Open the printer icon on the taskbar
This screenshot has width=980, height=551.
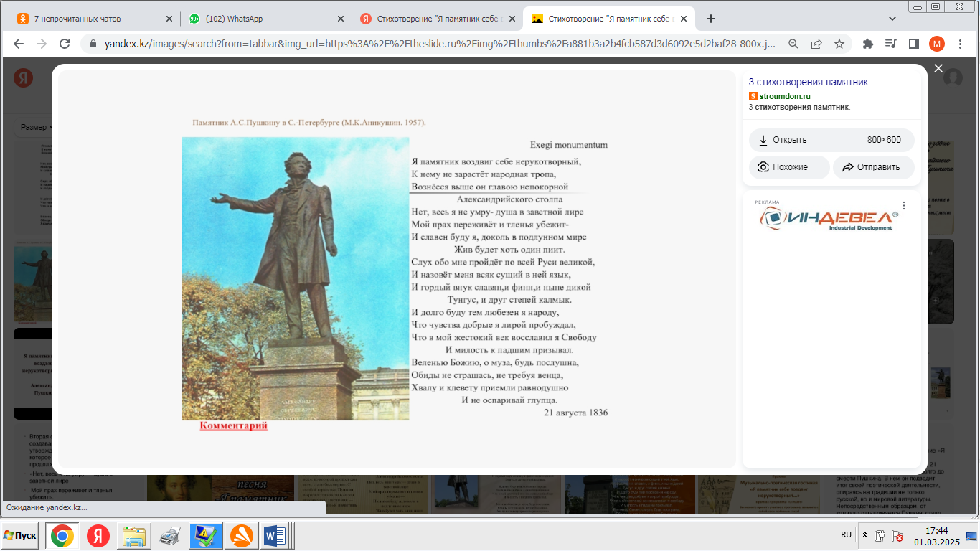pyautogui.click(x=170, y=536)
